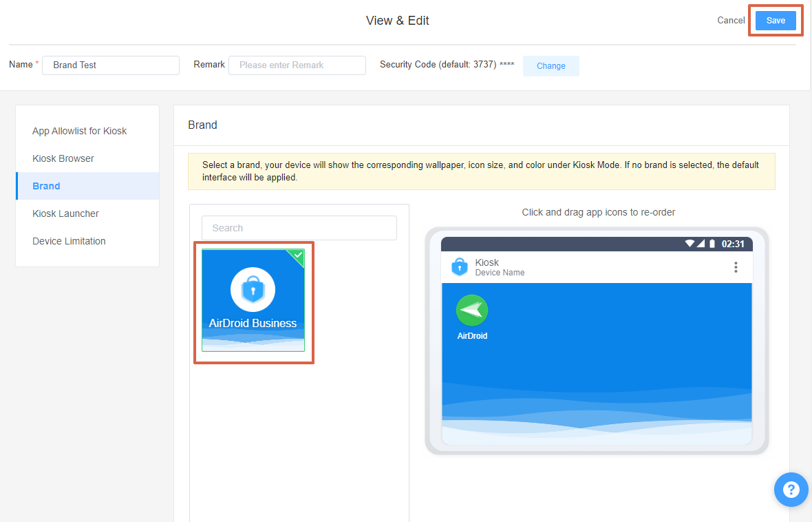Open Device Limitation settings

(69, 241)
